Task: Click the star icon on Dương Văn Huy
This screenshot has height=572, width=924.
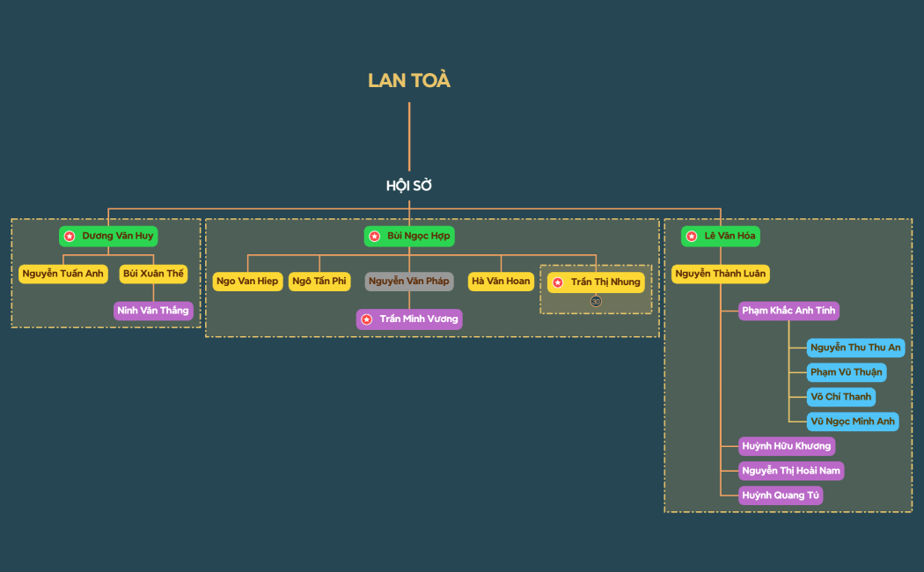Action: (70, 237)
